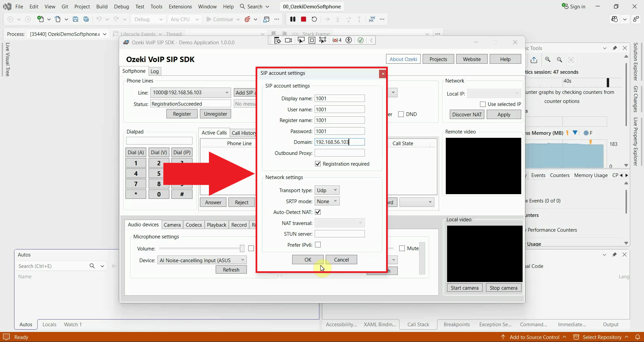Click the Domain input field
This screenshot has height=342, width=644.
pyautogui.click(x=340, y=142)
